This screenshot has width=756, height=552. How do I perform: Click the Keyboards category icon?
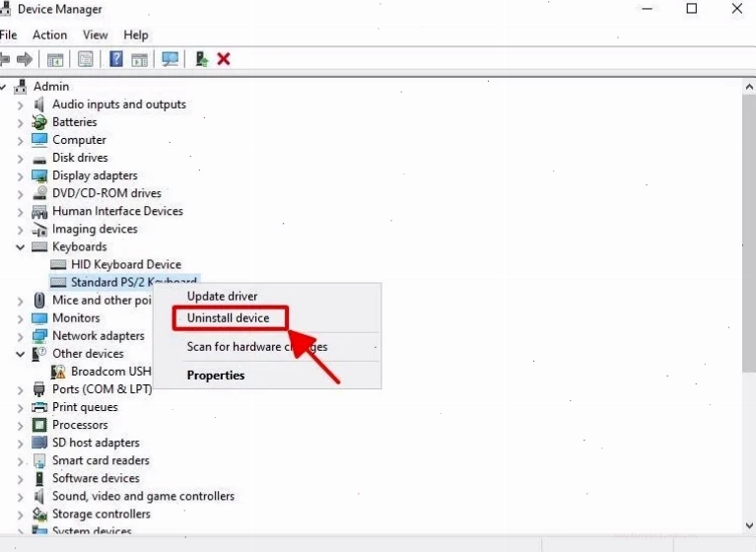(x=39, y=246)
